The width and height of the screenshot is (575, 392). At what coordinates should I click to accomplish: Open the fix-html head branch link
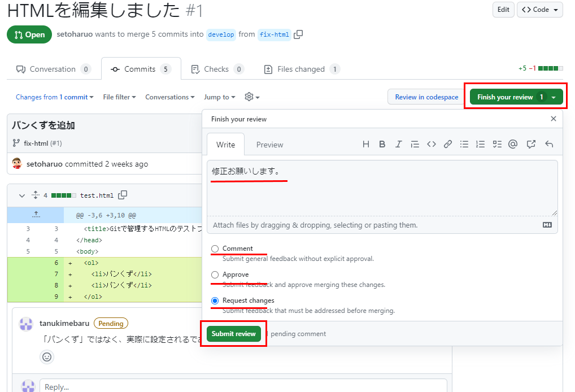click(x=275, y=34)
